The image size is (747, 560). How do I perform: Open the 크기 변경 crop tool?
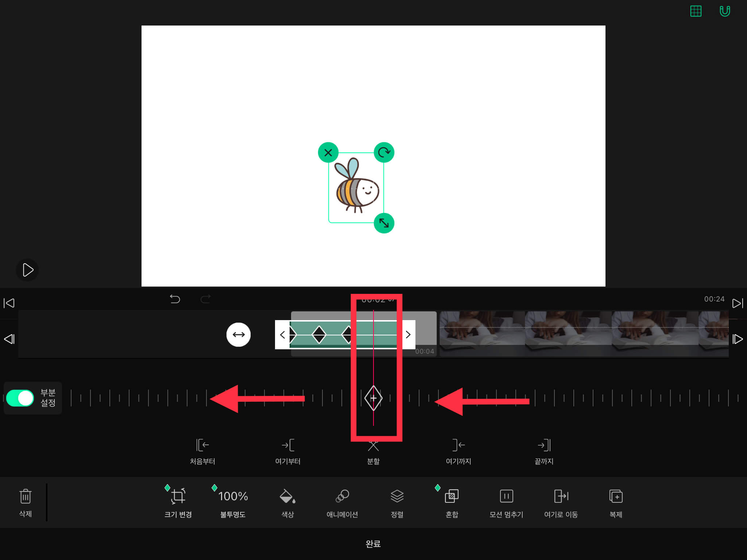pyautogui.click(x=178, y=497)
